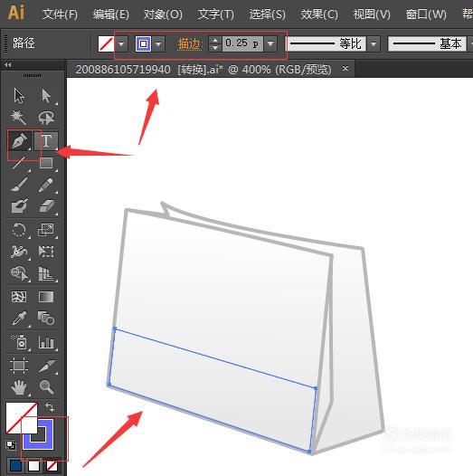Select the Width/Warp tool
The width and height of the screenshot is (473, 476).
(19, 252)
